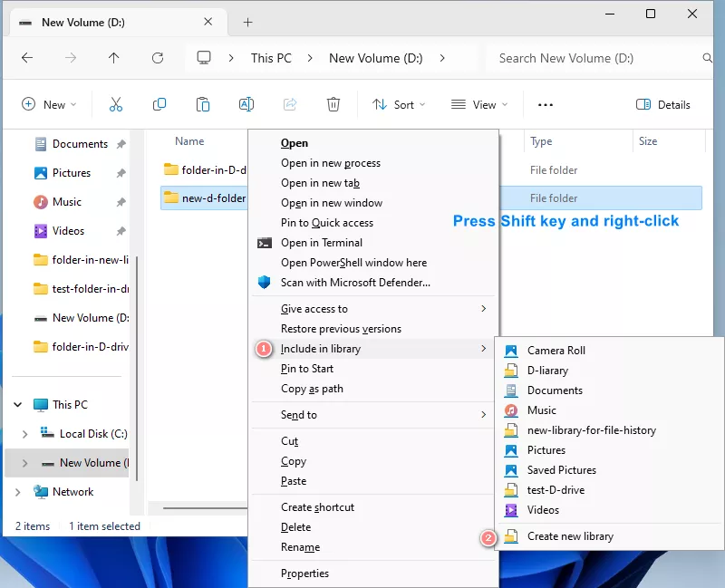Refresh the current folder view
The height and width of the screenshot is (588, 725).
[x=158, y=58]
